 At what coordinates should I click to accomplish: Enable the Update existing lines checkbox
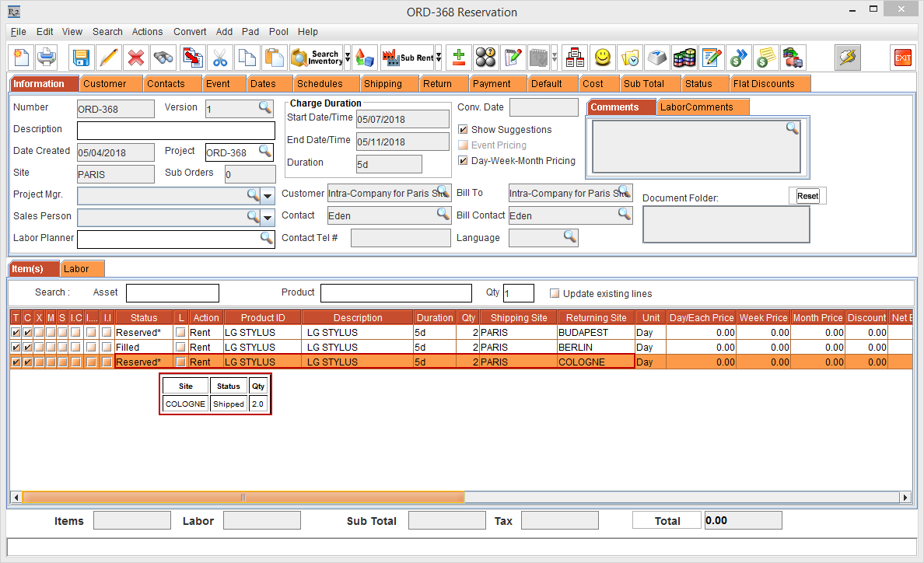click(555, 294)
